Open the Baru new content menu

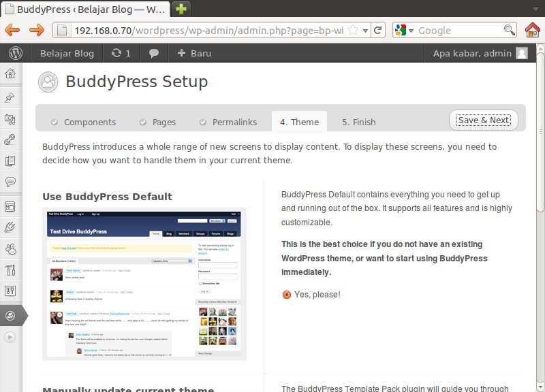(194, 53)
